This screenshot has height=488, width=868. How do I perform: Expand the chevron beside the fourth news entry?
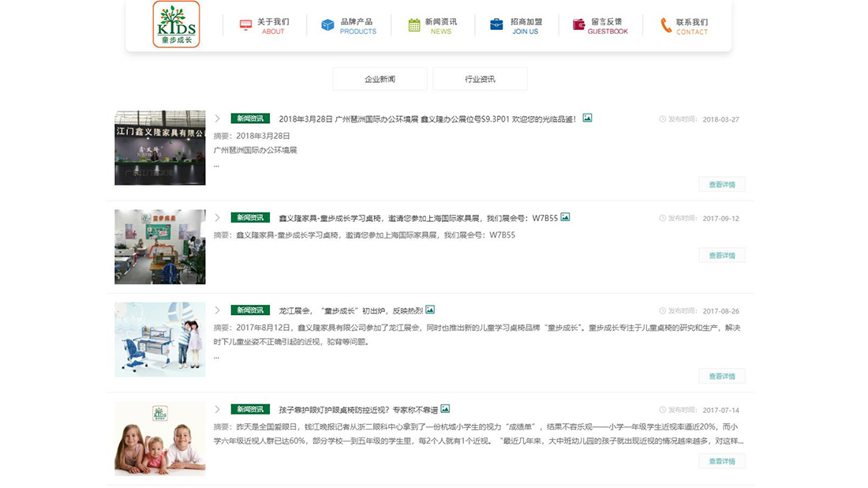tap(218, 409)
